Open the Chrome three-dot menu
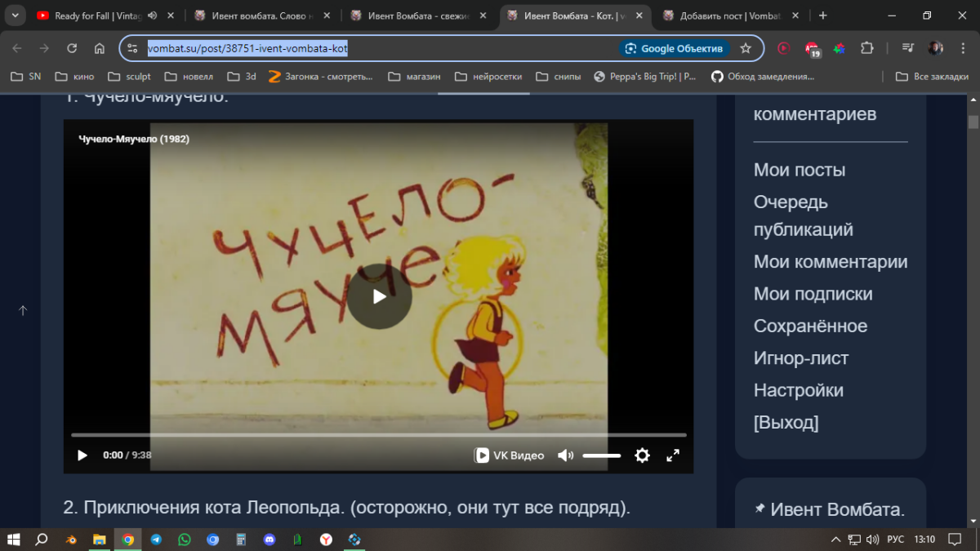The height and width of the screenshot is (551, 980). [x=963, y=48]
